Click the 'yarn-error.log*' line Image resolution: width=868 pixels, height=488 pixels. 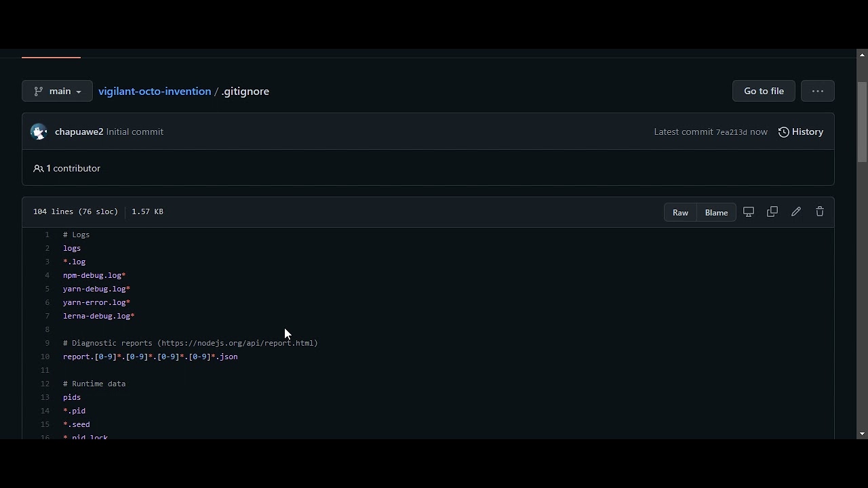click(x=96, y=302)
